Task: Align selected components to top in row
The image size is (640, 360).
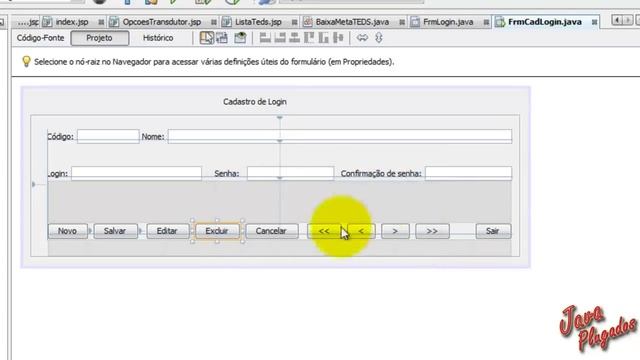Action: 309,38
